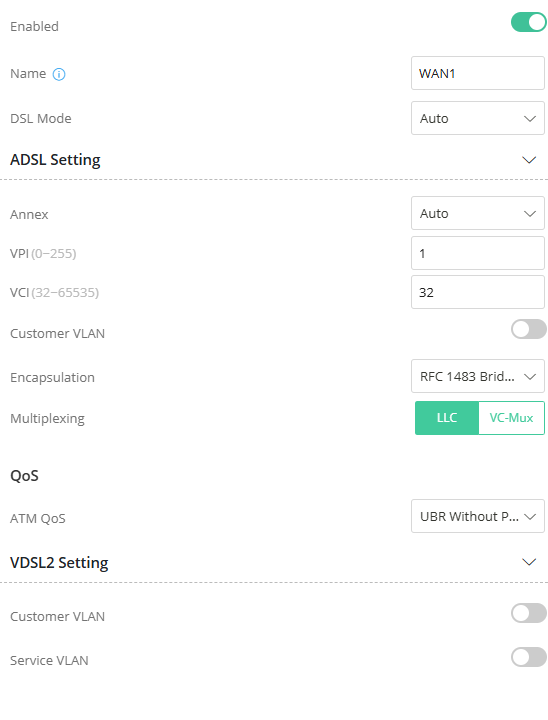Click the ATM QoS arrow icon
The image size is (548, 720).
pyautogui.click(x=530, y=517)
